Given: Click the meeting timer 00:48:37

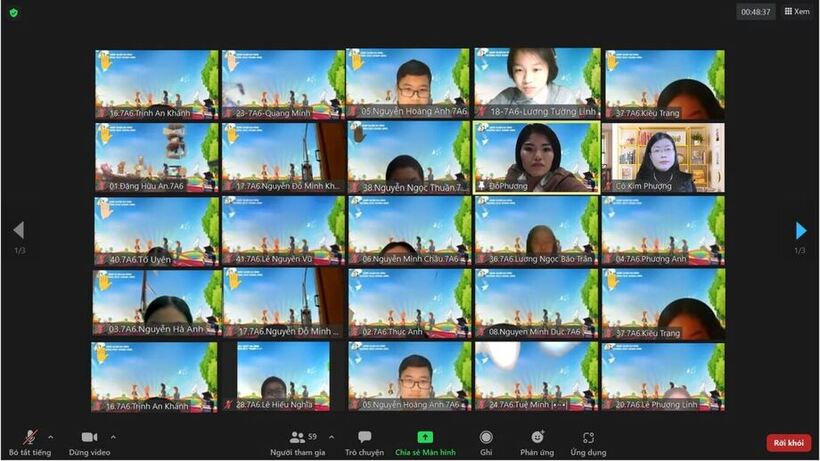Looking at the screenshot, I should pos(756,12).
